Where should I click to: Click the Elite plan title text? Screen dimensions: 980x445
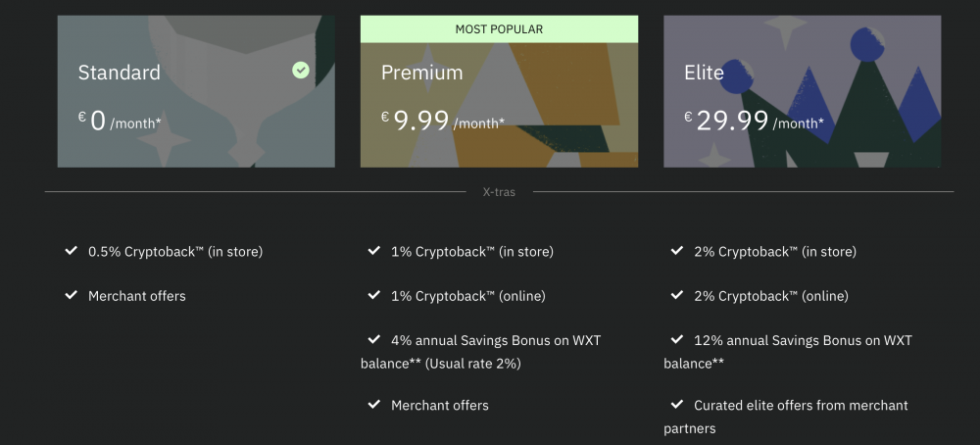(704, 73)
